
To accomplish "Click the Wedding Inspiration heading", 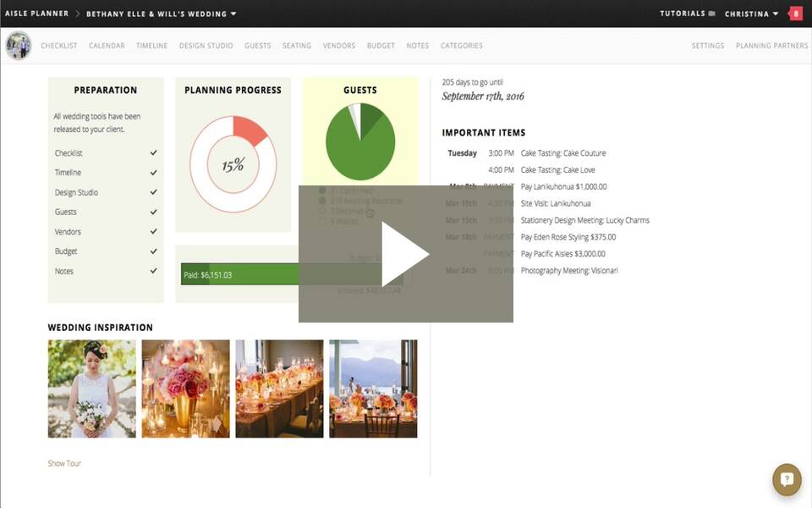I will [101, 328].
